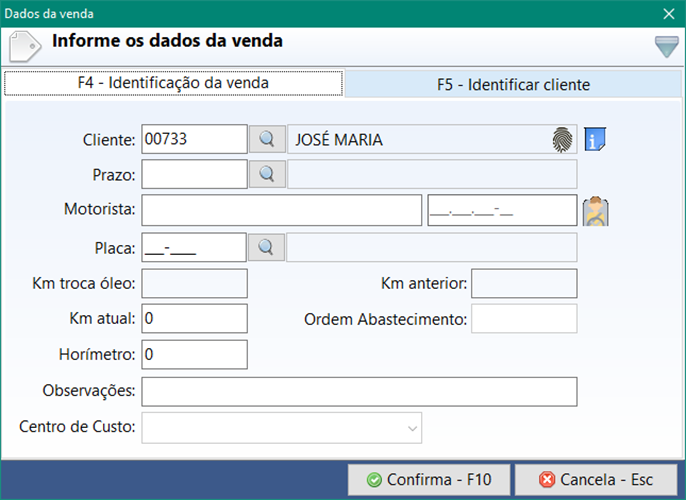Click the Km troca óleo field
The width and height of the screenshot is (686, 500).
(194, 283)
